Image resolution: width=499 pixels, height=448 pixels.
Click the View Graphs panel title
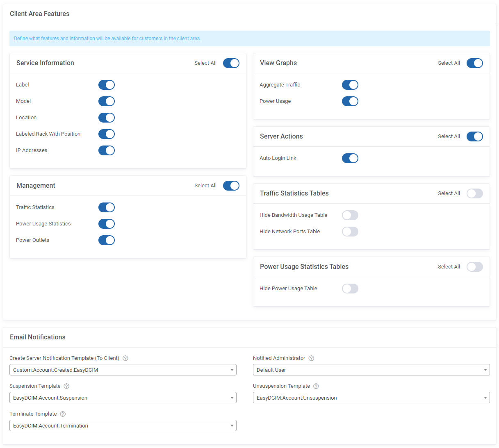278,63
